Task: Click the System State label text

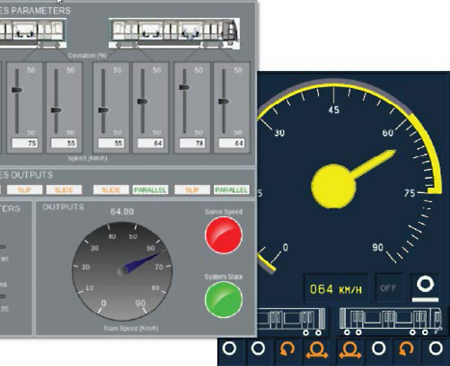Action: click(x=224, y=277)
